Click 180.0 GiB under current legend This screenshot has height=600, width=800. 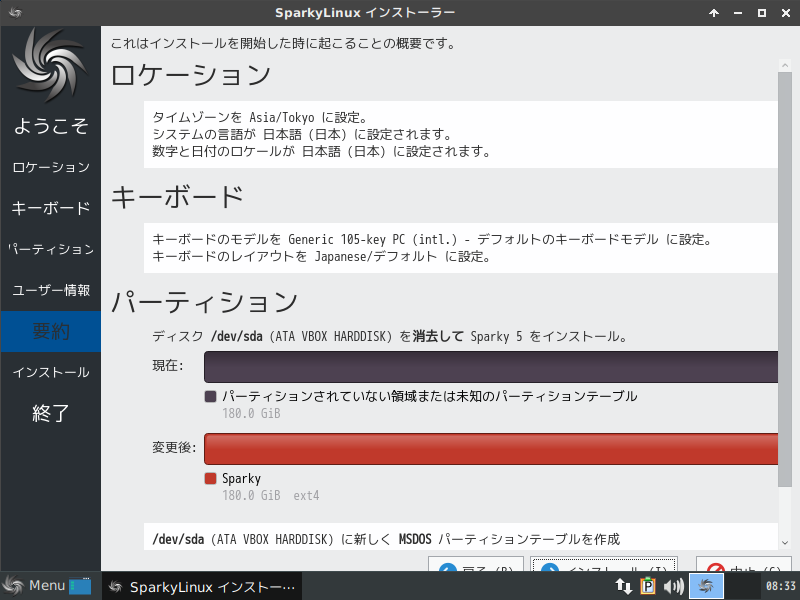(251, 413)
